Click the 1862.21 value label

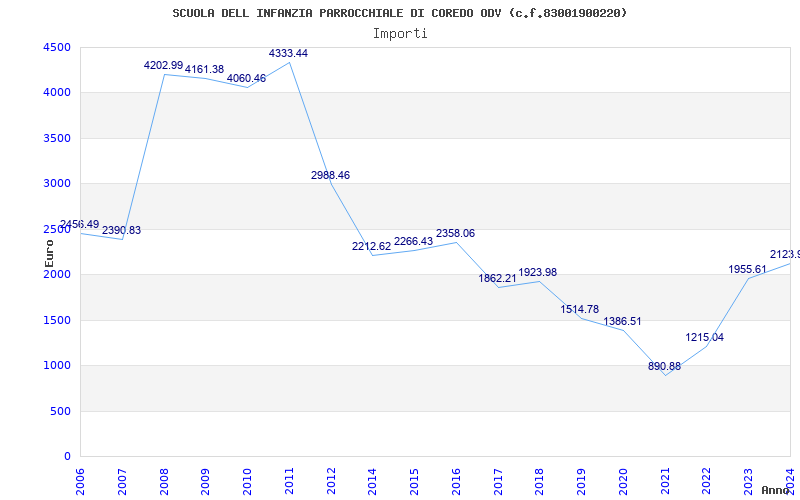[x=497, y=279]
